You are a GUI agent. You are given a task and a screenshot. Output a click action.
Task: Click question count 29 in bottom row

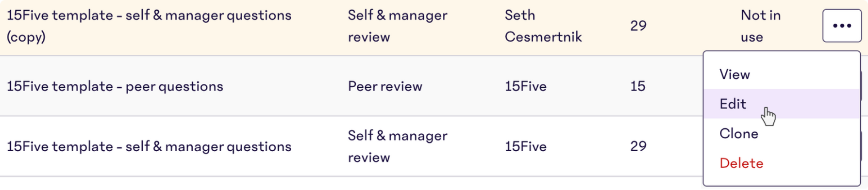[x=638, y=146]
